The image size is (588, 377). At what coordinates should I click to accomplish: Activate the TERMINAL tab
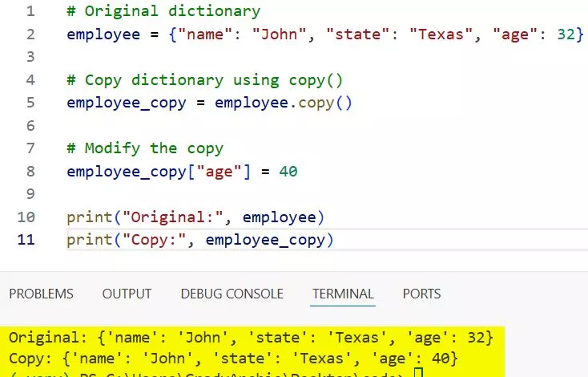click(x=342, y=294)
